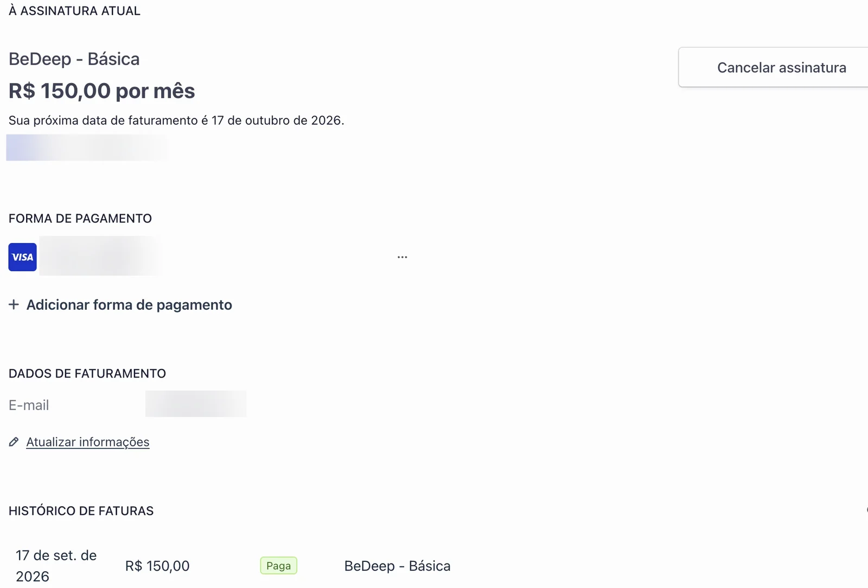Click the R$ 150,00 por mês price
The height and width of the screenshot is (588, 868).
tap(102, 91)
